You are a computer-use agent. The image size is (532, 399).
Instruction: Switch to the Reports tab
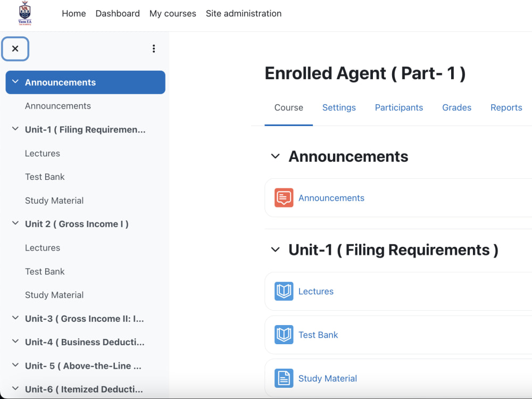click(506, 108)
